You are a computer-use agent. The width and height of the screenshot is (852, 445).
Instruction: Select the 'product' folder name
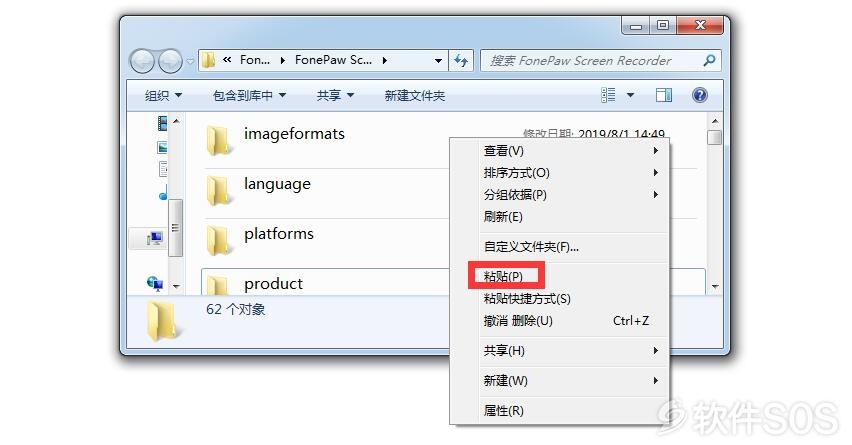pos(273,284)
